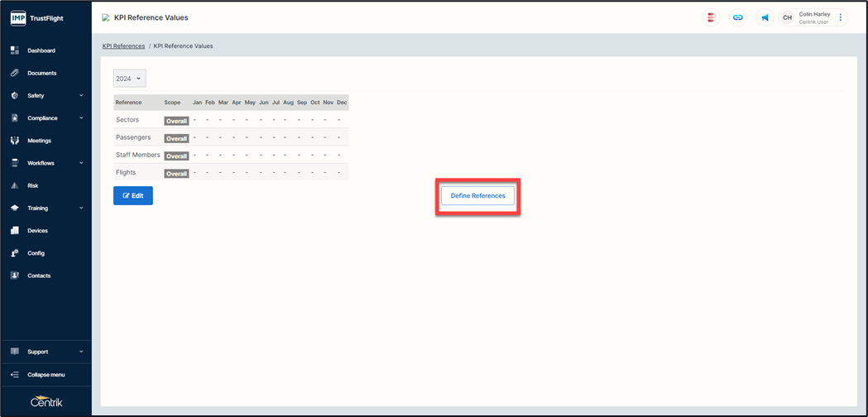This screenshot has width=868, height=417.
Task: Click the CH user avatar
Action: (x=787, y=17)
